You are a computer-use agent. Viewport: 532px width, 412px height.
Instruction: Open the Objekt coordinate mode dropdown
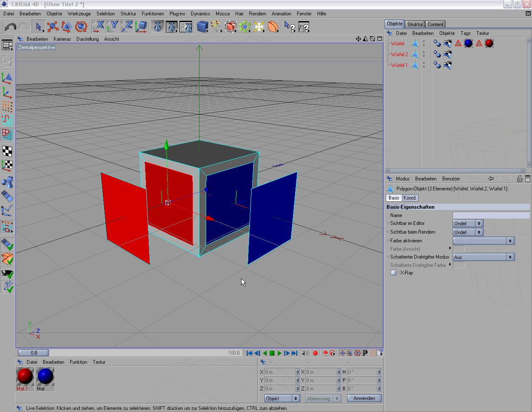(282, 398)
